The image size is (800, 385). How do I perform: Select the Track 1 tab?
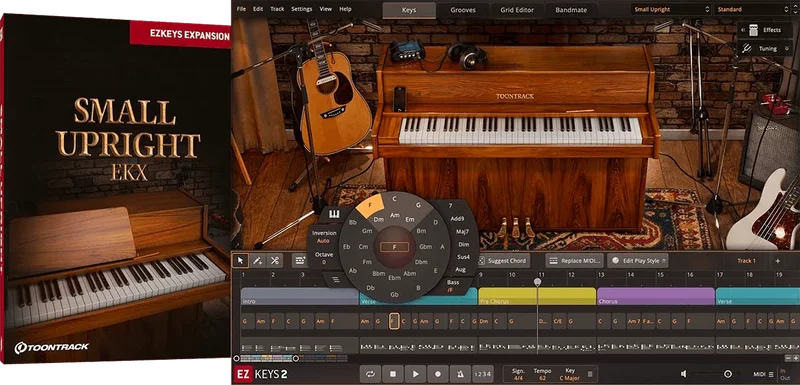coord(746,261)
